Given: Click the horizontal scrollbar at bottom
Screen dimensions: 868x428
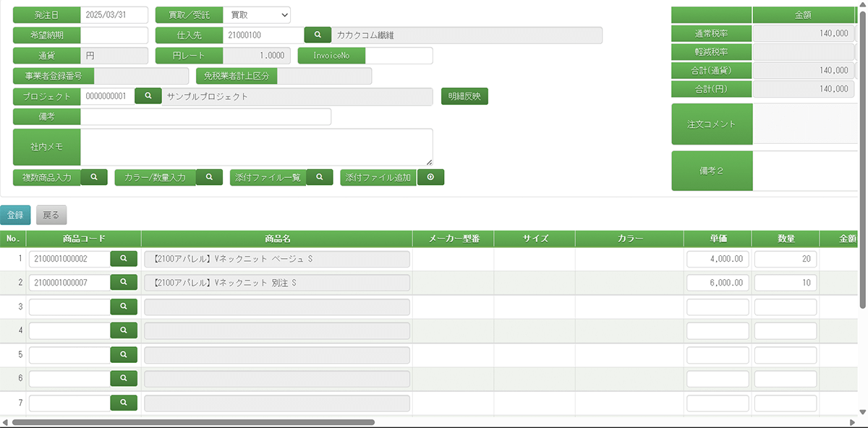Looking at the screenshot, I should point(193,422).
